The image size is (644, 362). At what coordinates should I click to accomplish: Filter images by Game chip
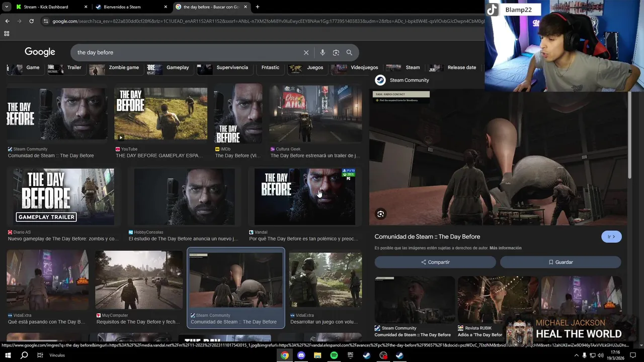pyautogui.click(x=24, y=68)
